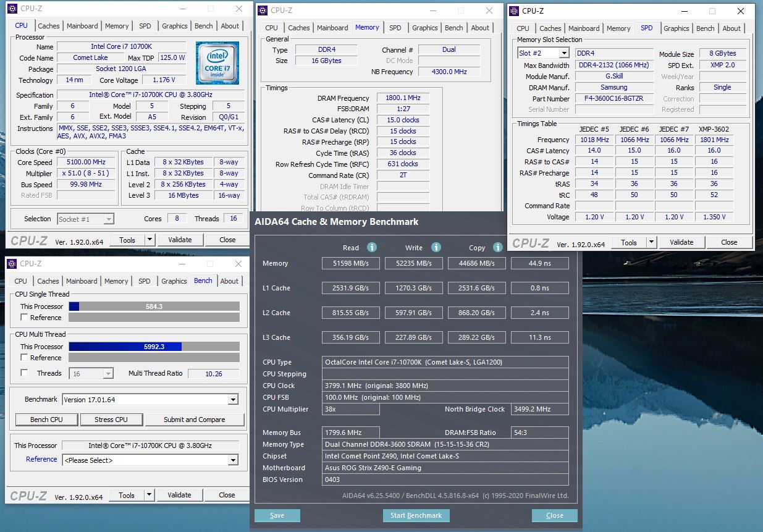Click Core Voltage 1.176 V value
Screen dimensions: 763x532
click(x=164, y=80)
